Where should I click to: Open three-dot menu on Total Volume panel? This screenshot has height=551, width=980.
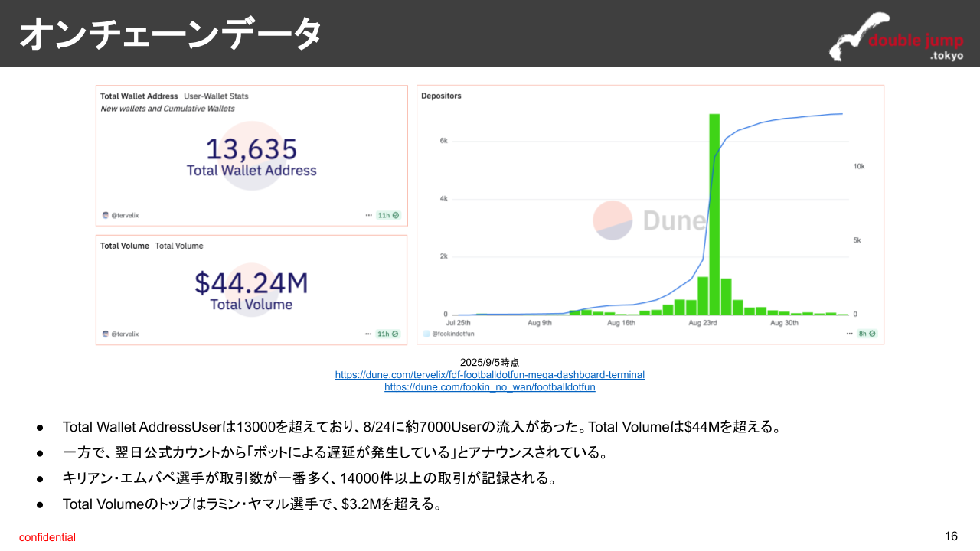point(369,334)
